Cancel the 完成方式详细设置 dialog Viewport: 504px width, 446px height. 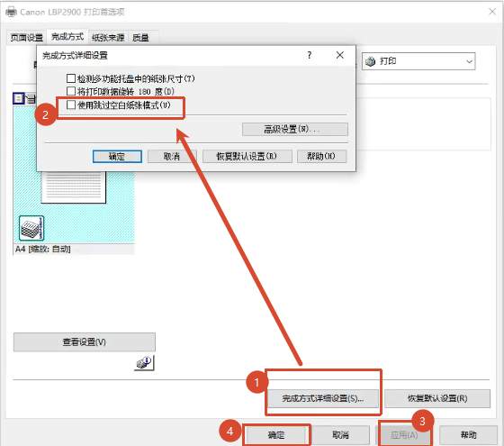click(172, 157)
